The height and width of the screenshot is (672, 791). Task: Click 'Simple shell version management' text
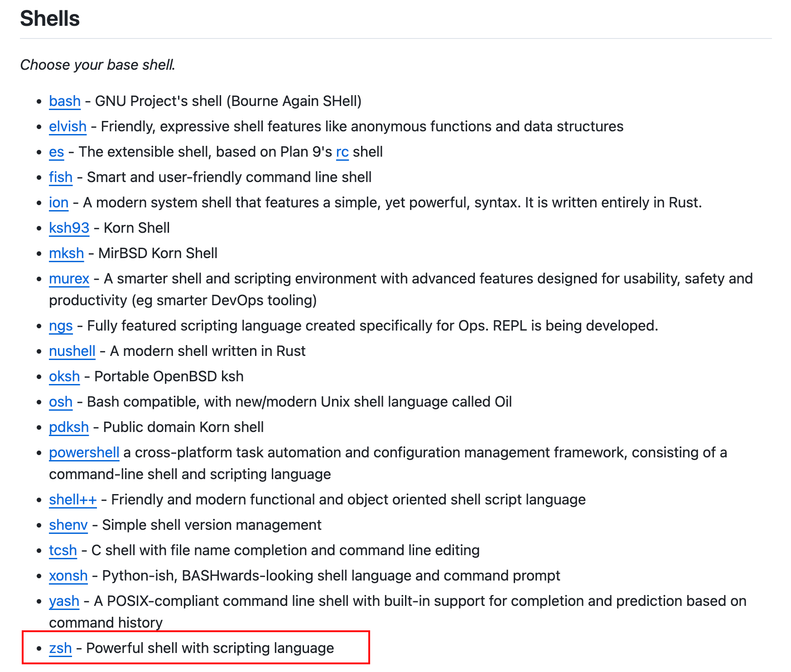(x=212, y=525)
